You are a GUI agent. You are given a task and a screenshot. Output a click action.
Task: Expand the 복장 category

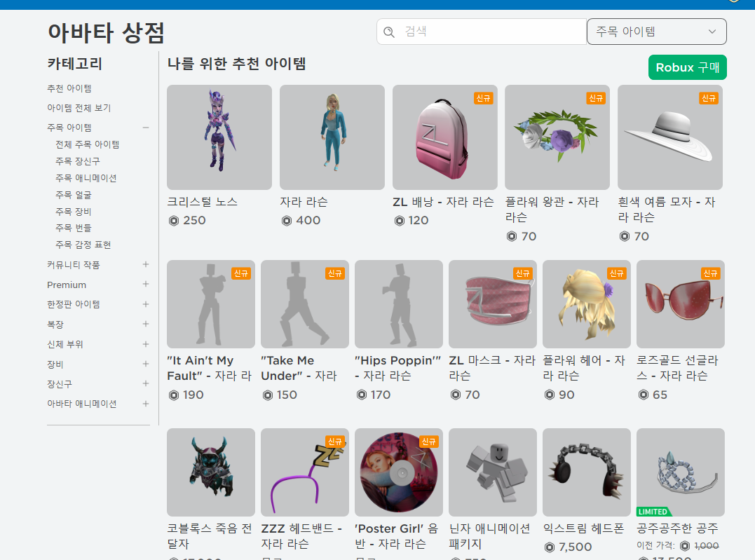(x=145, y=324)
